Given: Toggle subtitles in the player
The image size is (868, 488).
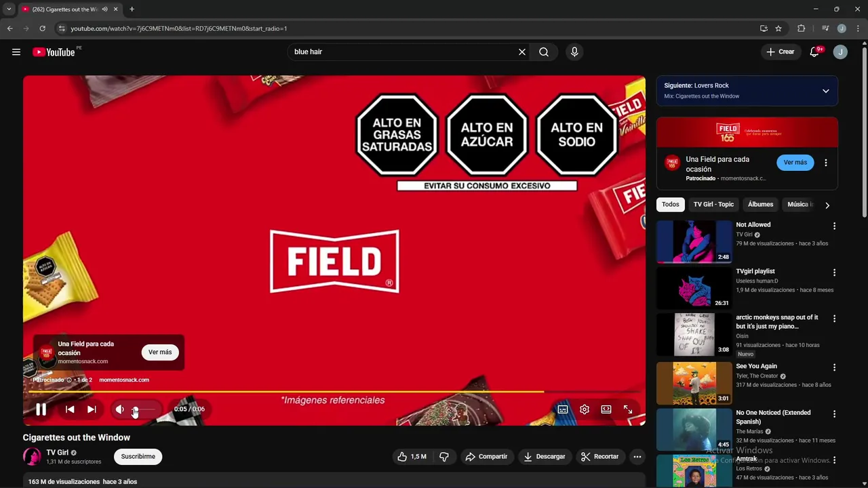Looking at the screenshot, I should (x=563, y=409).
